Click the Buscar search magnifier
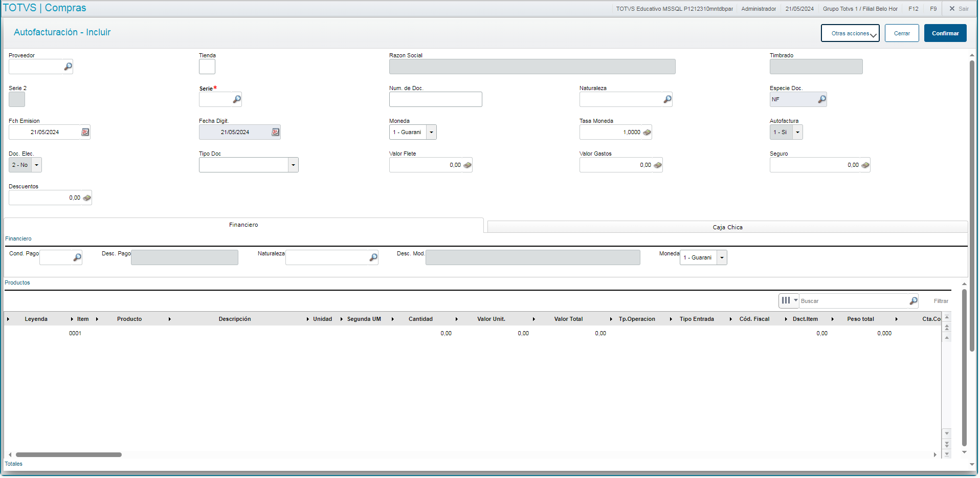 click(914, 301)
